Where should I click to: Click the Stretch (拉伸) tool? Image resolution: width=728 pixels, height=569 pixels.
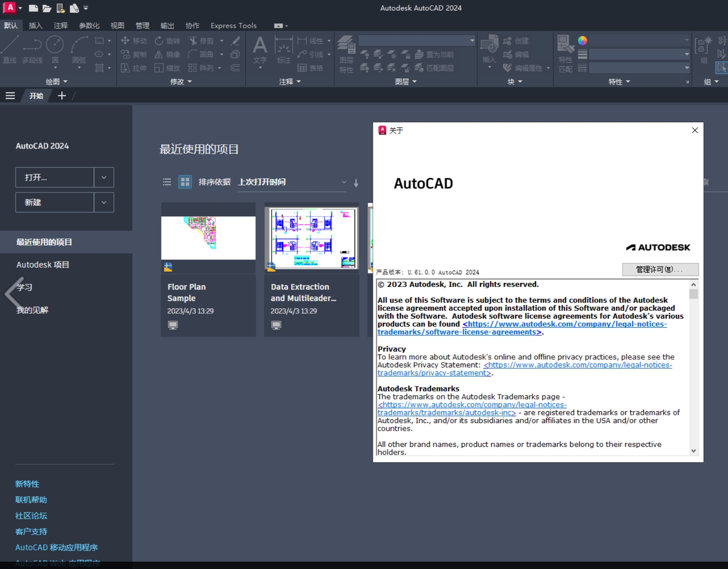(x=134, y=68)
